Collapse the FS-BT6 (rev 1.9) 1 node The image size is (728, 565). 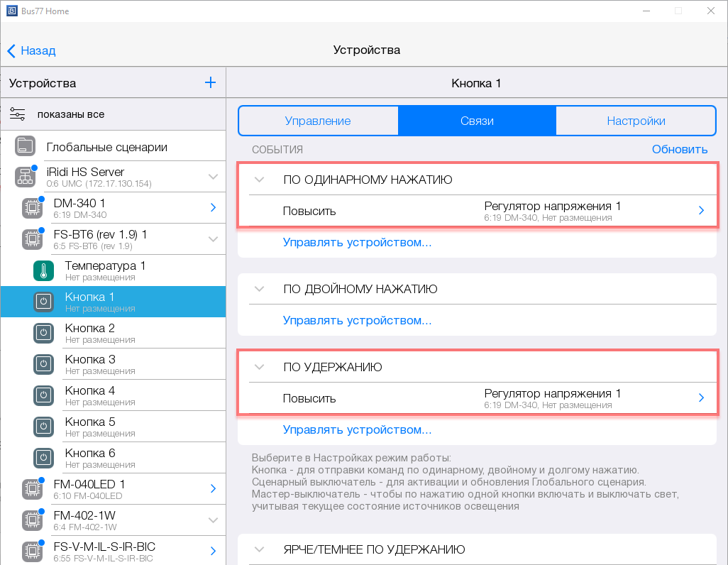coord(213,239)
